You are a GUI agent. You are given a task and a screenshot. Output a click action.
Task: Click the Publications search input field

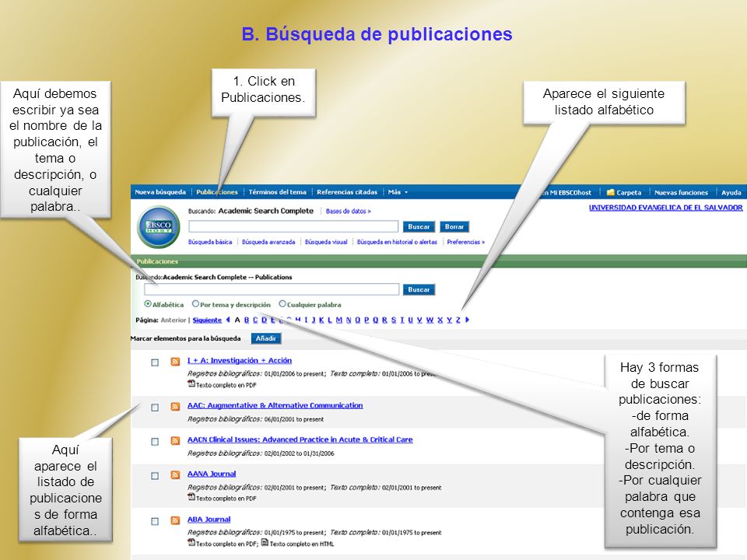click(272, 289)
